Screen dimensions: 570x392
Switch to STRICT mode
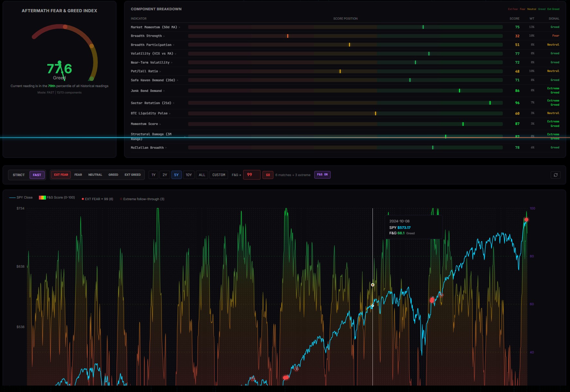[x=19, y=175]
